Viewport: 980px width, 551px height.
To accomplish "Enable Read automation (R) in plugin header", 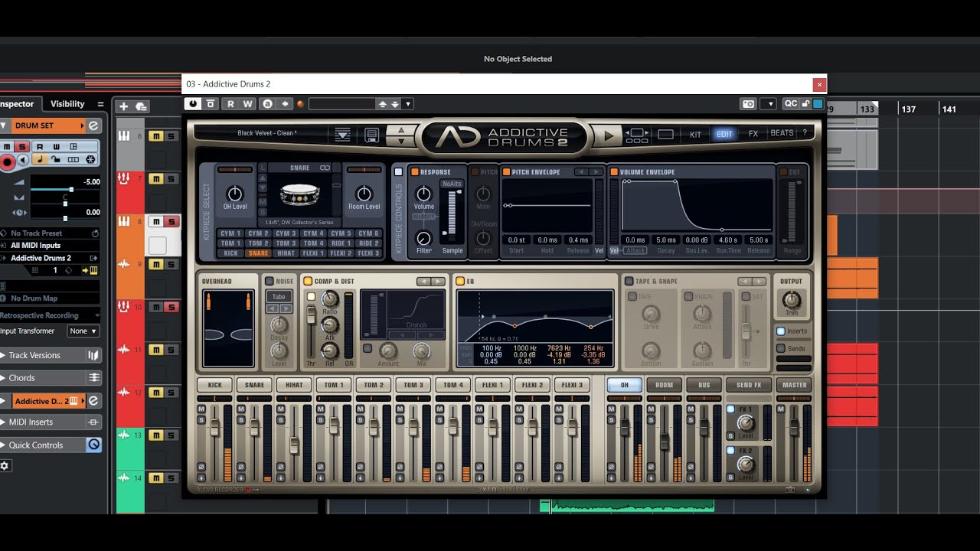I will click(230, 104).
